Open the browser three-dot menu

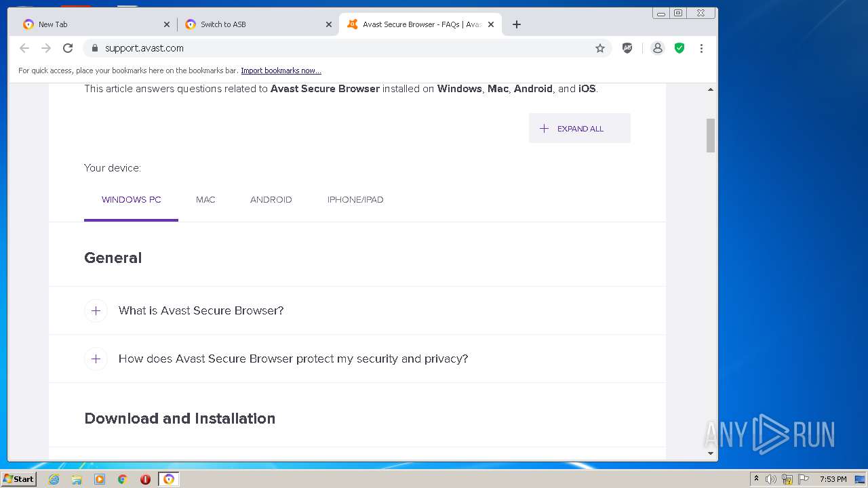point(701,48)
